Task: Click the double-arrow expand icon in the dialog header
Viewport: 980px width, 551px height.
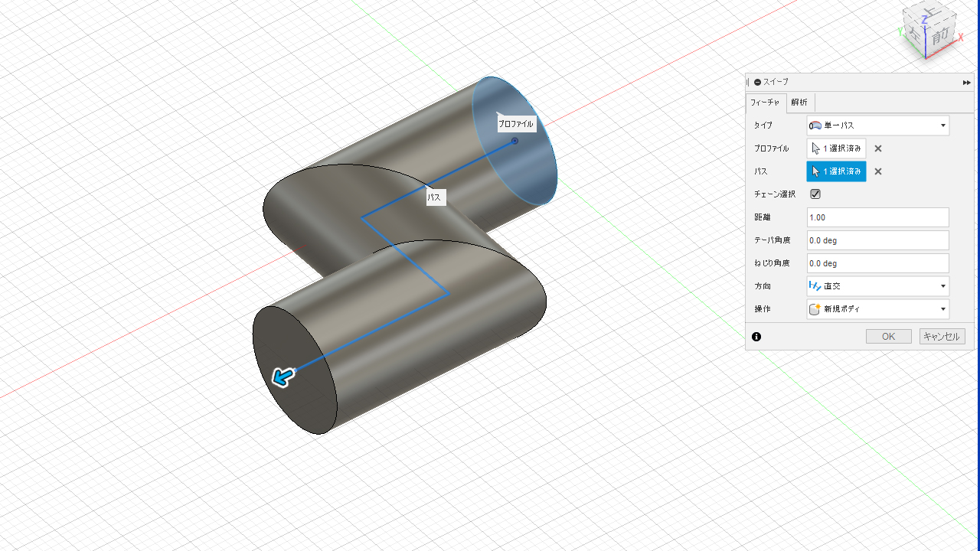Action: (x=967, y=82)
